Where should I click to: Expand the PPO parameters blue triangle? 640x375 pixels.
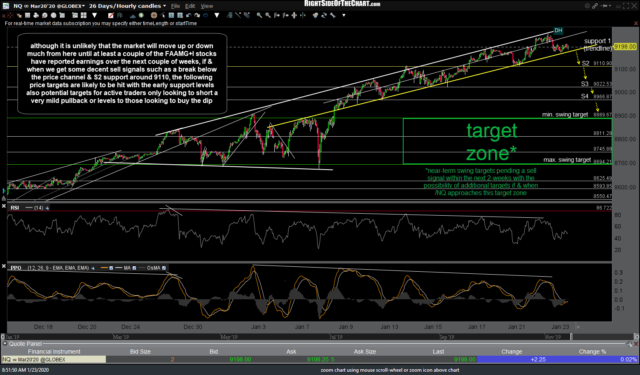93,268
